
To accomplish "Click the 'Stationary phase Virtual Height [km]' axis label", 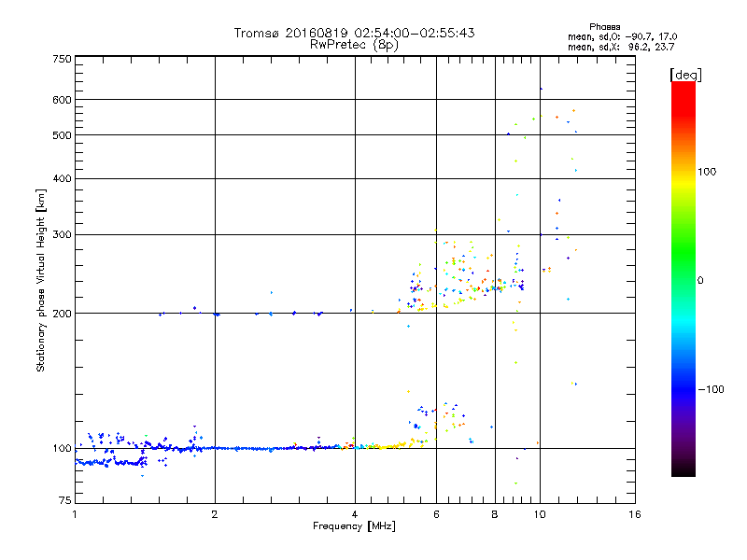I will (40, 281).
